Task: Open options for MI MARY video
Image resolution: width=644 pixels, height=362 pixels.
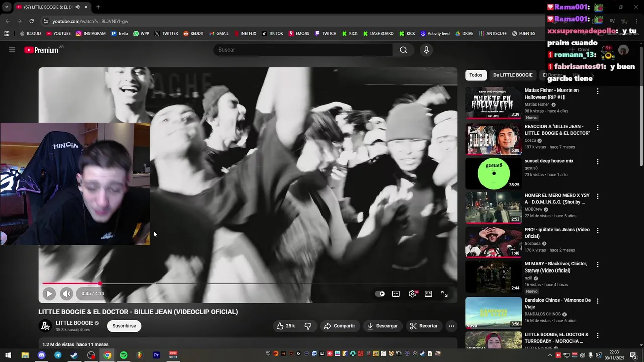Action: (598, 265)
